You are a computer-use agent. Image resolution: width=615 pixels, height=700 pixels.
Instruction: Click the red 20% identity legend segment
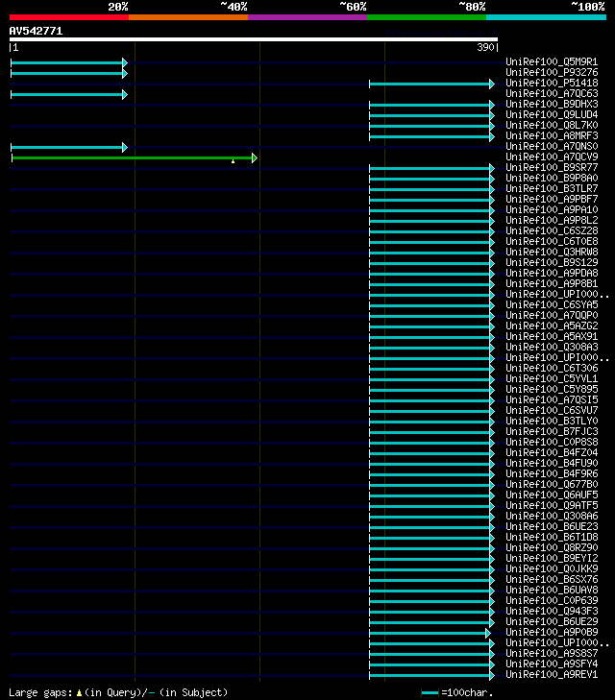[69, 17]
